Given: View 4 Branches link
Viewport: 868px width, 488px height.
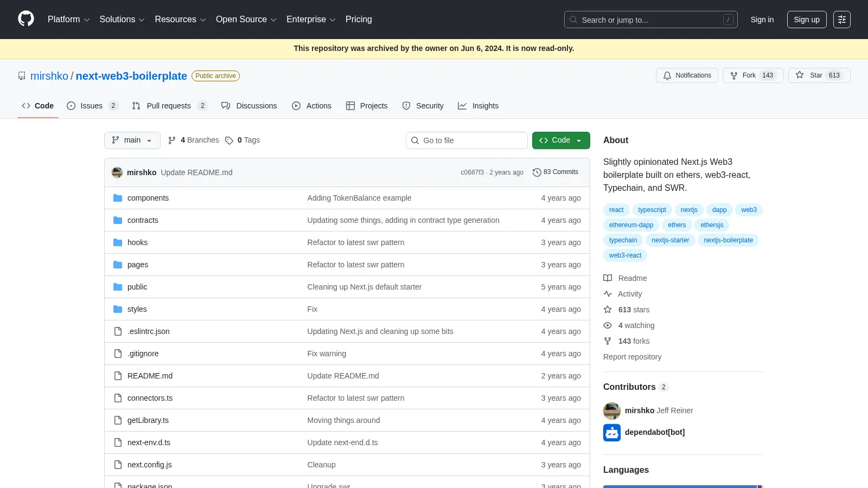Looking at the screenshot, I should (x=194, y=140).
